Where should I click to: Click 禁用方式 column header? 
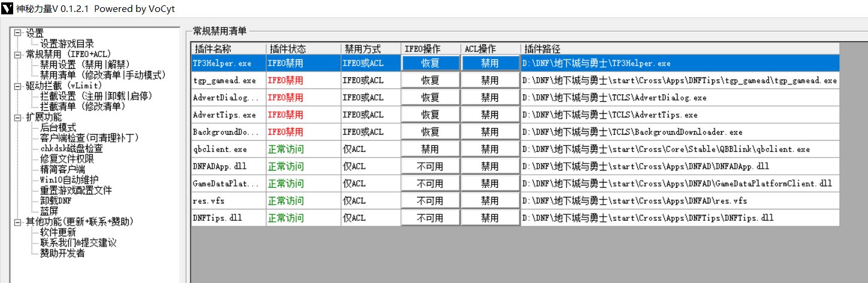[371, 48]
